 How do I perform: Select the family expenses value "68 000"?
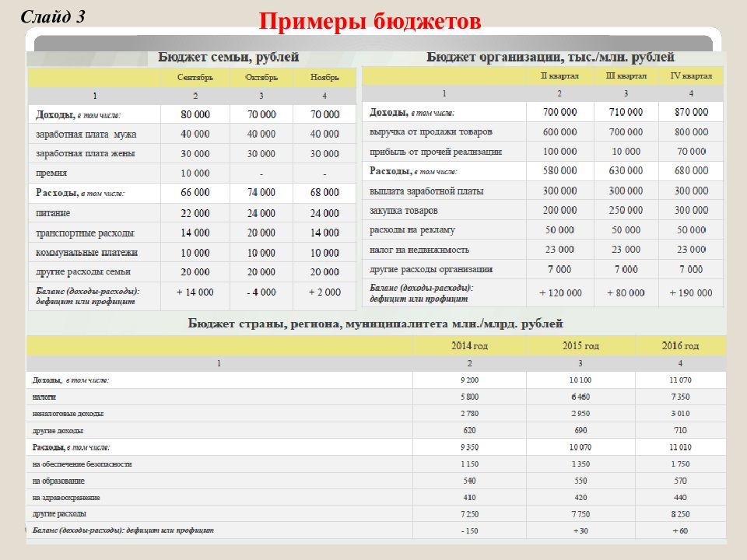pyautogui.click(x=325, y=192)
